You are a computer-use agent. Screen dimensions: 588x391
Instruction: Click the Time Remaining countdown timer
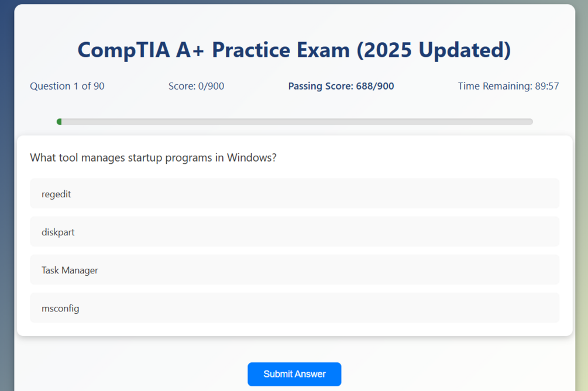(508, 86)
